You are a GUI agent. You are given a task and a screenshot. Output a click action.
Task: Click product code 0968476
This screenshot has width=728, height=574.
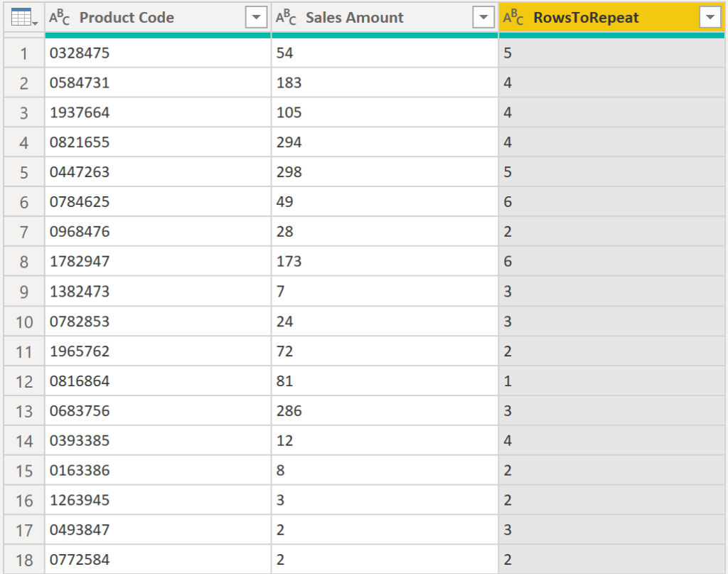pyautogui.click(x=80, y=231)
